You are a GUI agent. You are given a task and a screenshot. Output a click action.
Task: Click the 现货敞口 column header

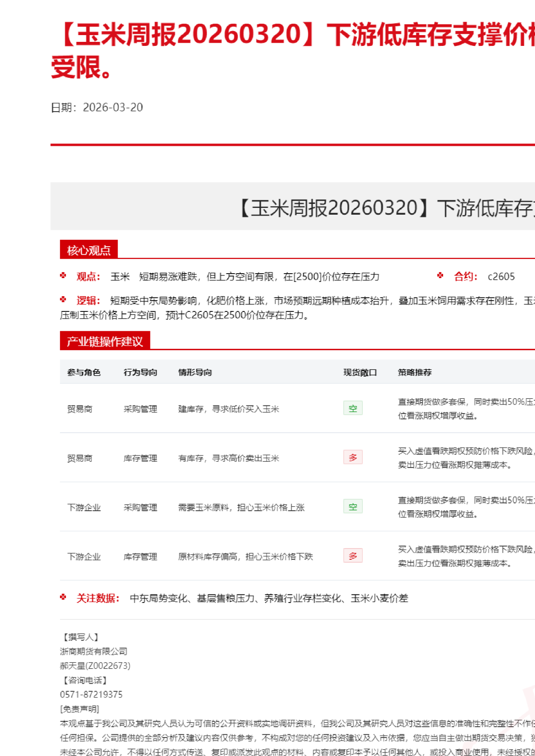pos(360,372)
